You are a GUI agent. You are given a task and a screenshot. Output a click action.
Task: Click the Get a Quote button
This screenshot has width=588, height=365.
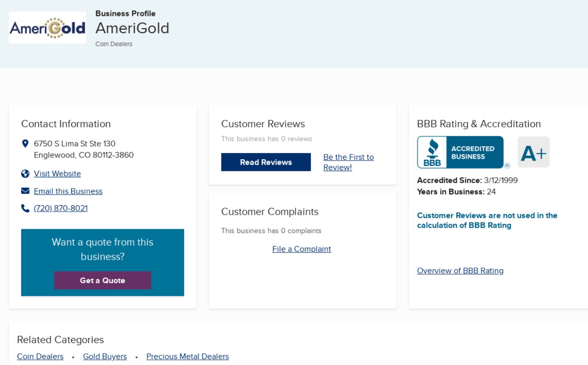[x=103, y=280]
